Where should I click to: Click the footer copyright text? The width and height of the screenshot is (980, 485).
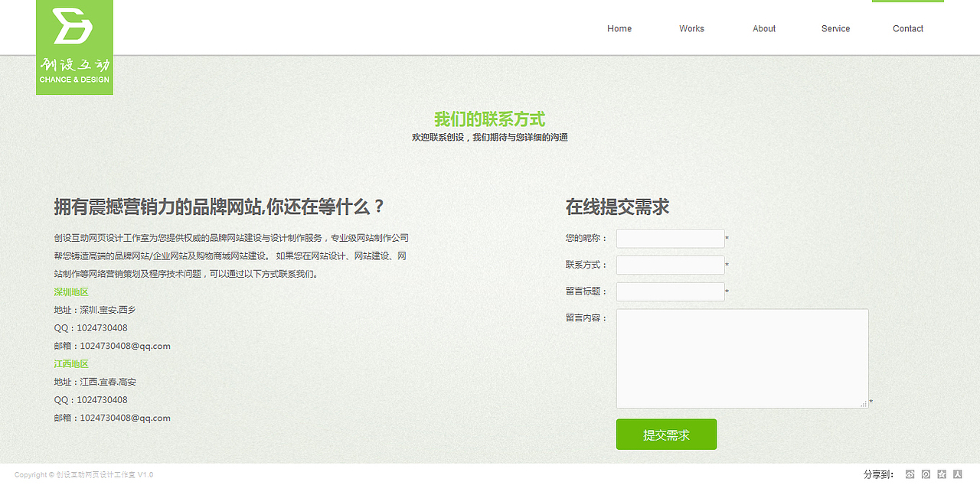(x=83, y=475)
